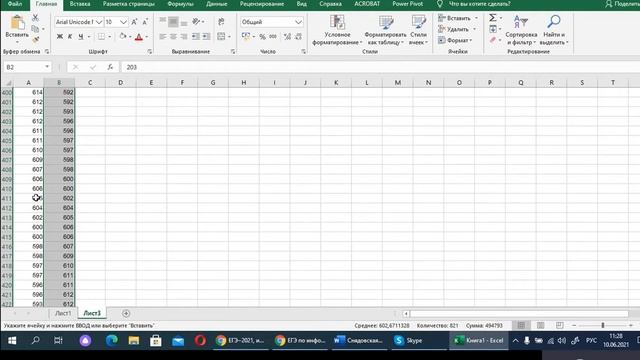This screenshot has height=360, width=640.
Task: Toggle Italic (К) formatting
Action: point(70,37)
